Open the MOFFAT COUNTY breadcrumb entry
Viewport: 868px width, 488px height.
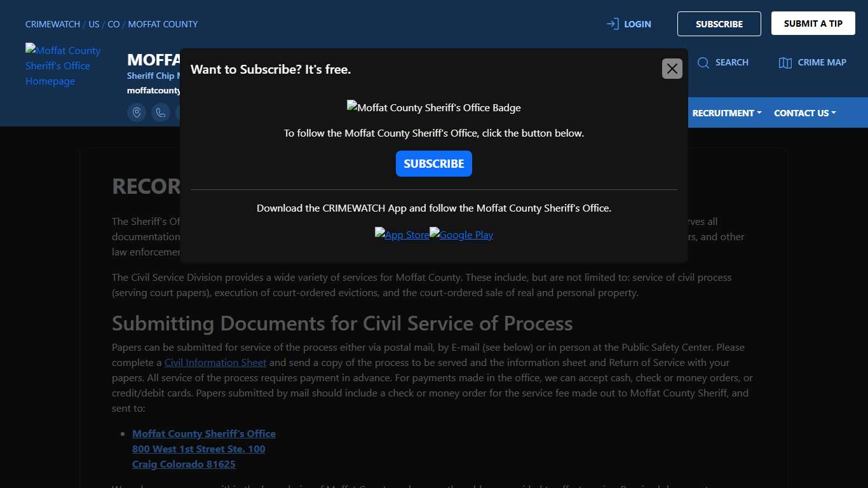163,24
